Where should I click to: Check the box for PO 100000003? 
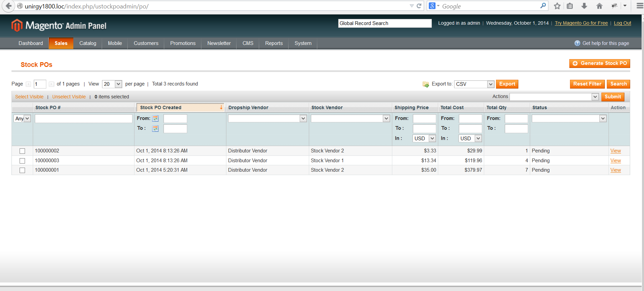[x=22, y=161]
